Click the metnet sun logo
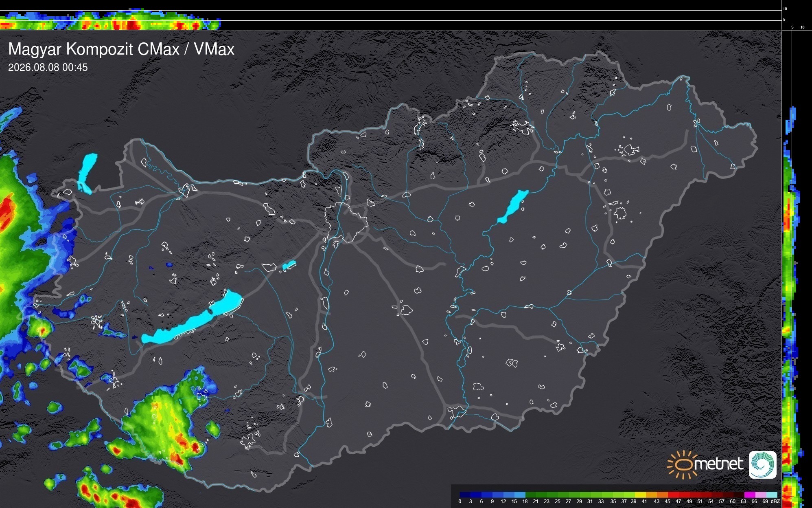Image resolution: width=812 pixels, height=508 pixels. (x=705, y=464)
